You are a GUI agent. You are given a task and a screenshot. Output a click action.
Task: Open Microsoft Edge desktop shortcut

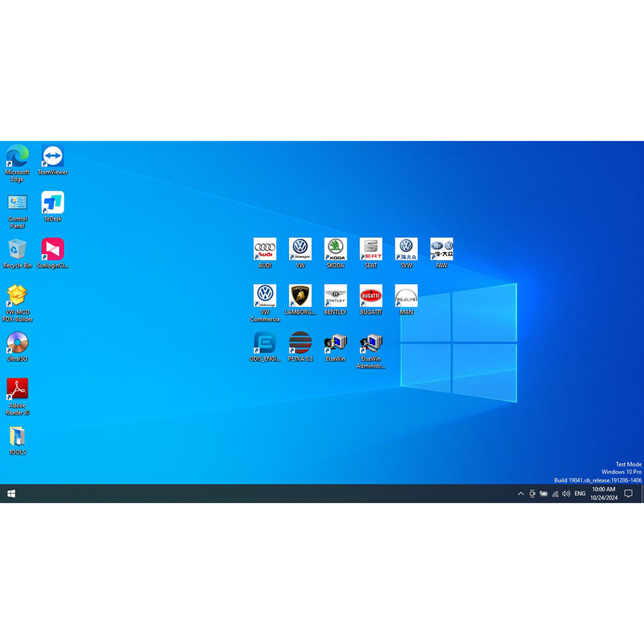tap(17, 163)
